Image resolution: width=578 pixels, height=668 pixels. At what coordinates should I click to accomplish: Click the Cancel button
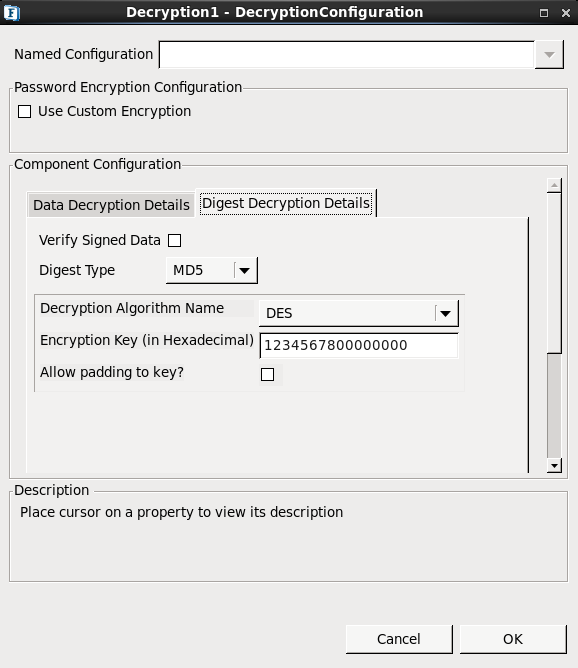coord(399,639)
